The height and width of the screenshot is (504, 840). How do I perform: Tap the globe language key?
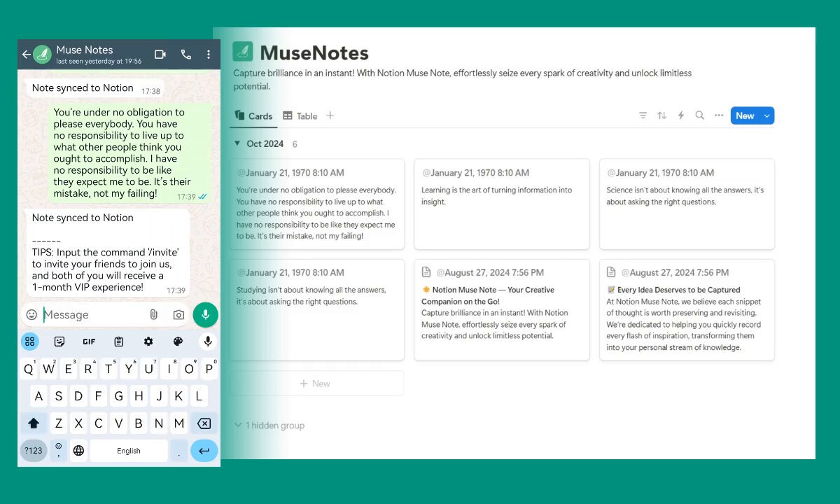(78, 451)
